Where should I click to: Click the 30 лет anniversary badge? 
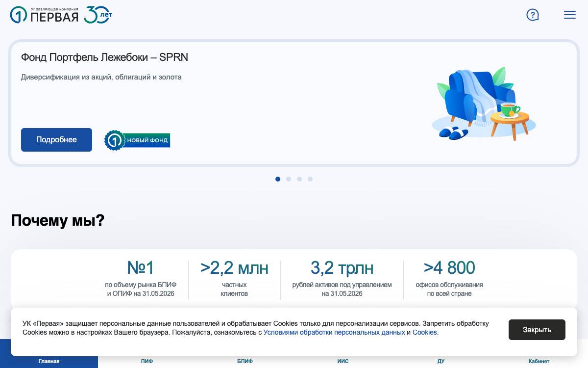point(98,15)
